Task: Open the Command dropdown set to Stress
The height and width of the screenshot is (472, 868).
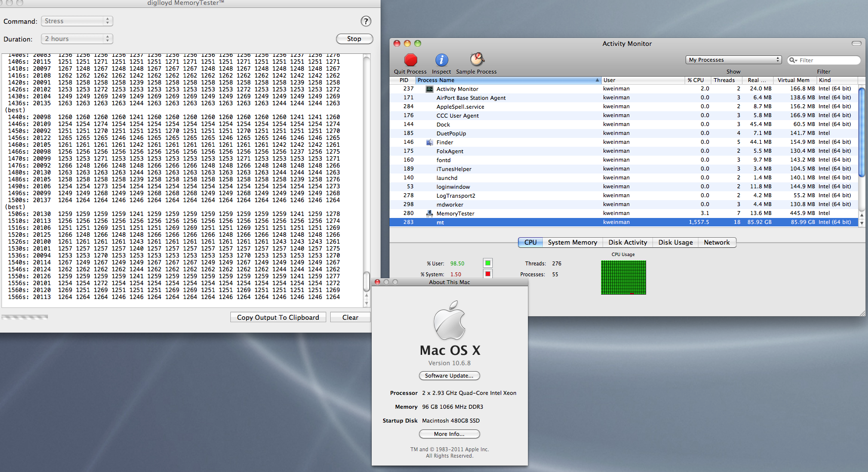Action: [x=77, y=21]
